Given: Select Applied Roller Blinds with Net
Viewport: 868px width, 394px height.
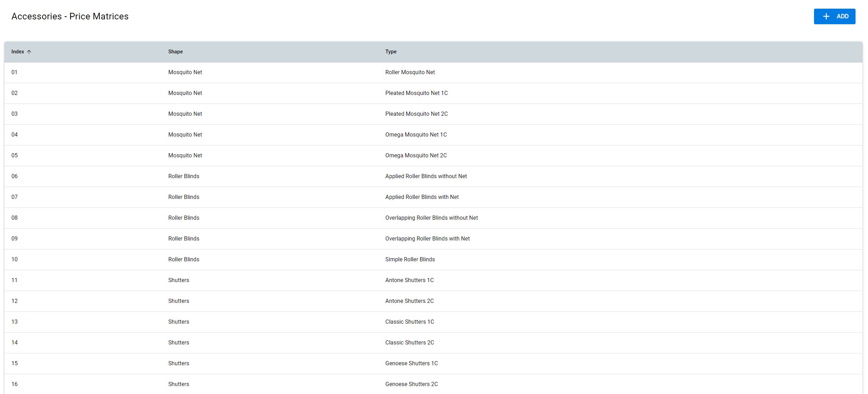Looking at the screenshot, I should click(422, 197).
